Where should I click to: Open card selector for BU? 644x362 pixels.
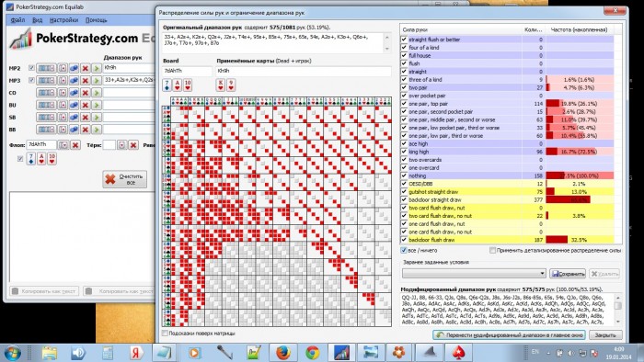(x=63, y=105)
